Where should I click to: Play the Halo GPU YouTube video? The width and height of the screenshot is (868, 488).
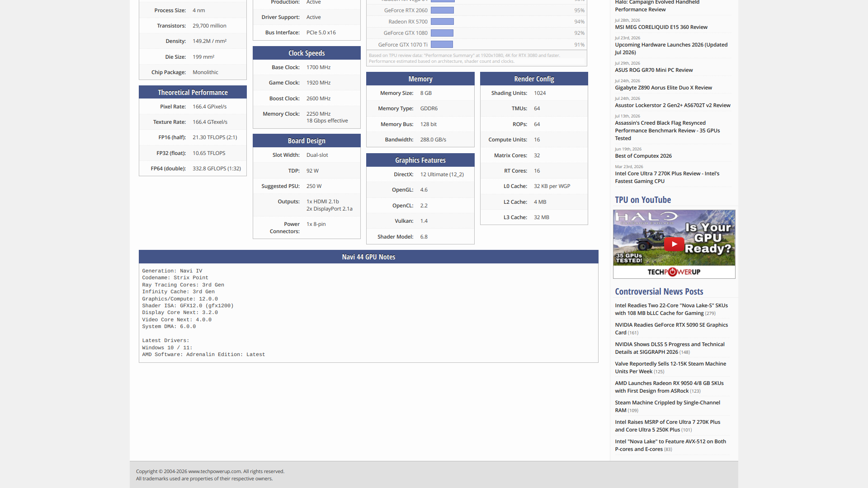[674, 244]
